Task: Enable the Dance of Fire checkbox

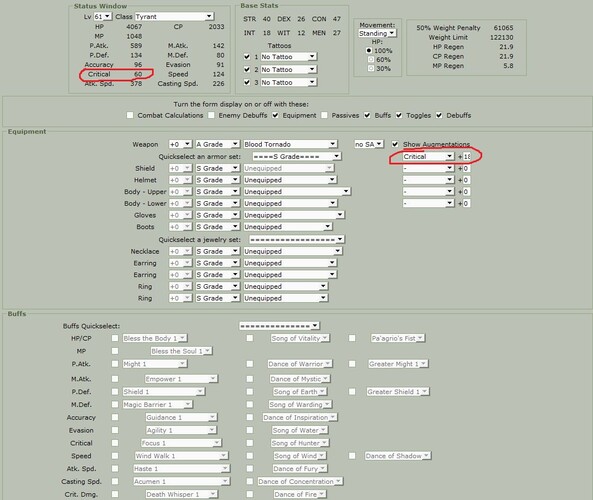Action: tap(250, 494)
